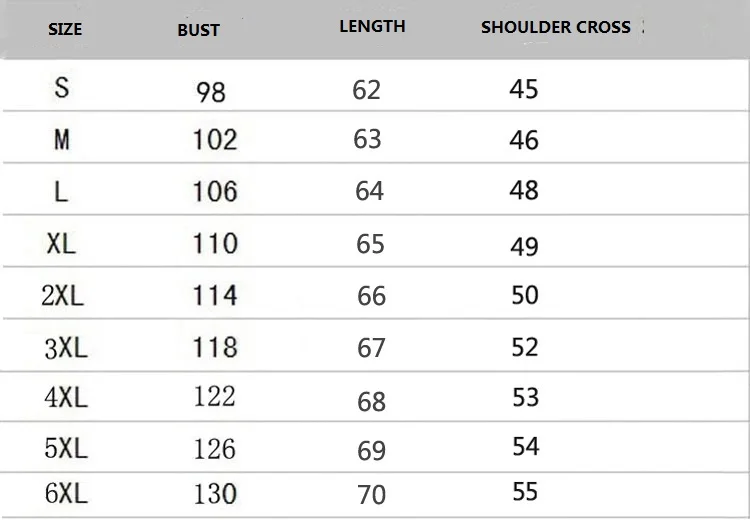The width and height of the screenshot is (750, 520).
Task: Click the length value 70
Action: [372, 495]
